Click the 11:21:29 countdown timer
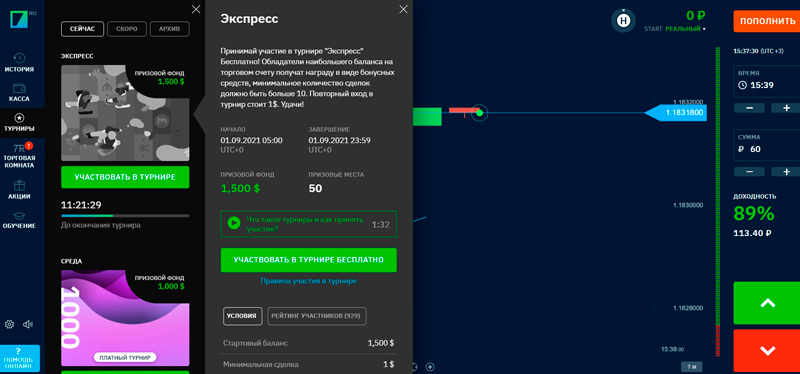Image resolution: width=800 pixels, height=374 pixels. [81, 205]
